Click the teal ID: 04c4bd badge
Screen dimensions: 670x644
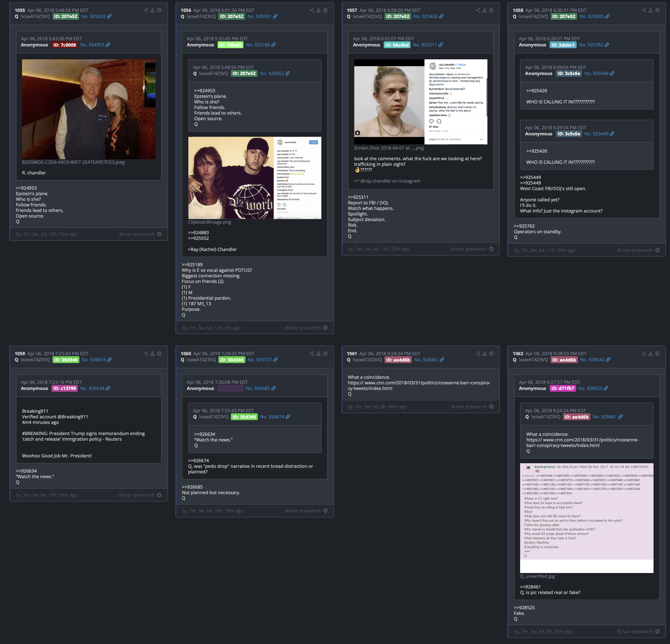(x=397, y=45)
